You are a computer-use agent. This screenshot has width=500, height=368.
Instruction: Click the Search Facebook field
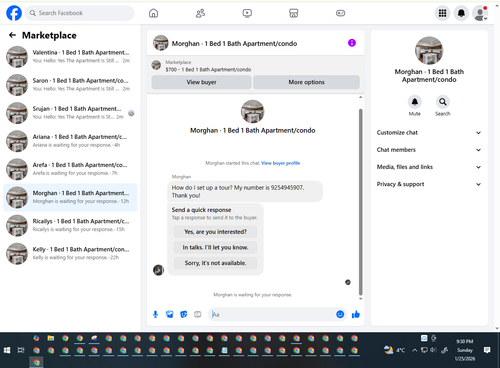tap(80, 13)
